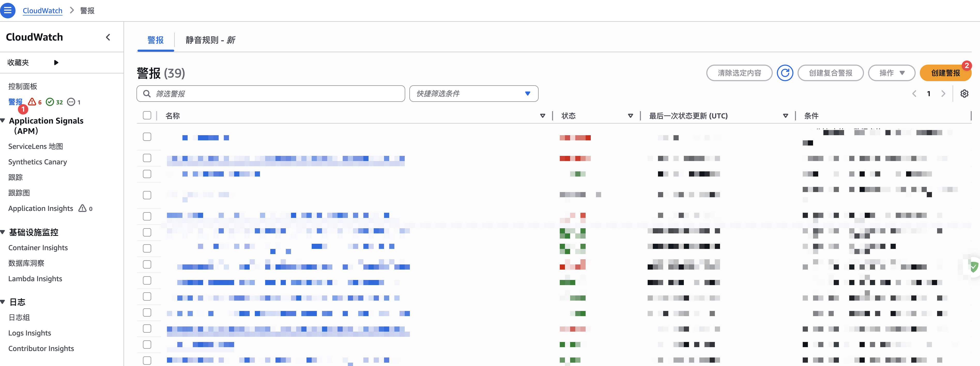
Task: Check the last visible alarm row checkbox
Action: pyautogui.click(x=147, y=360)
